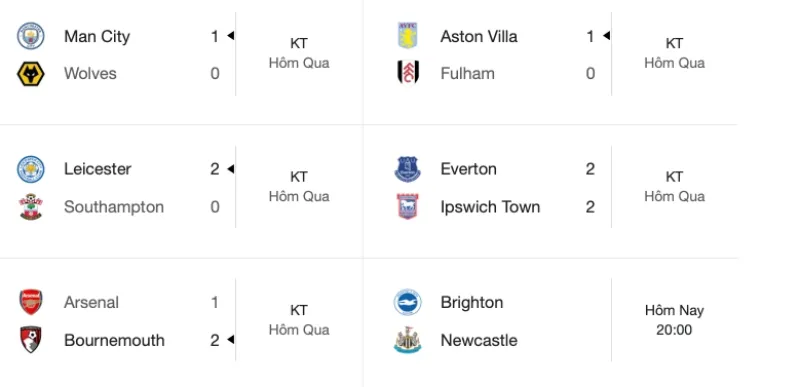Open the Everton match KT Hôm Qua status
Image resolution: width=800 pixels, height=387 pixels.
pos(674,187)
